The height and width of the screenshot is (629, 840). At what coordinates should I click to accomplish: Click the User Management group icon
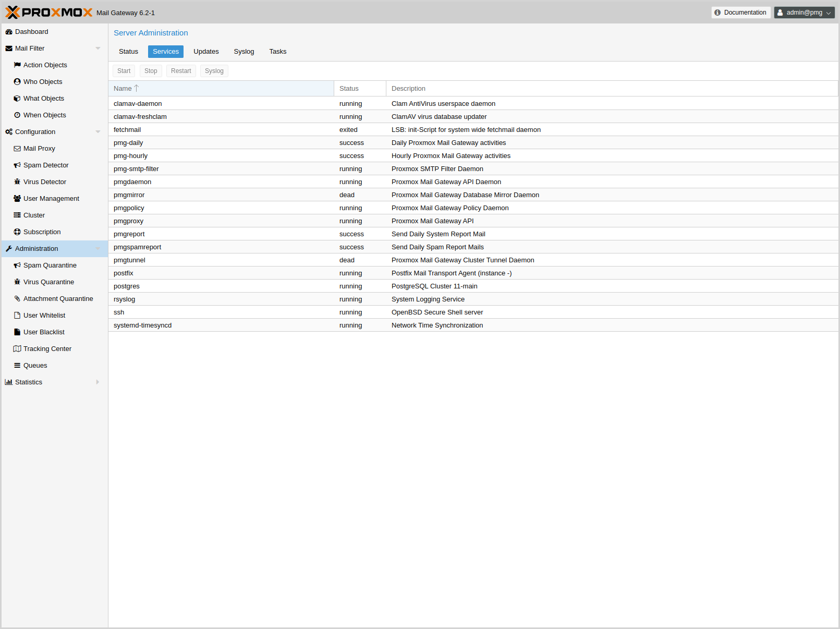17,199
